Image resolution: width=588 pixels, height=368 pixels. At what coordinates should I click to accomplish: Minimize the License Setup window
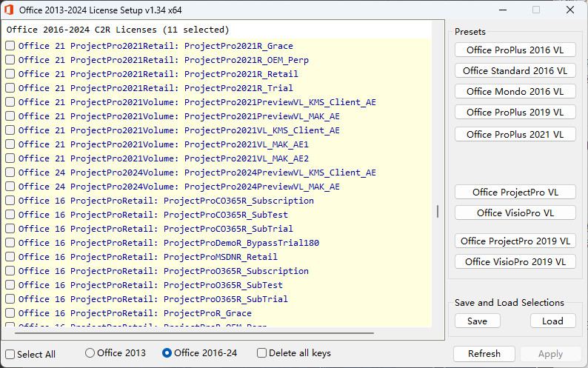[503, 10]
